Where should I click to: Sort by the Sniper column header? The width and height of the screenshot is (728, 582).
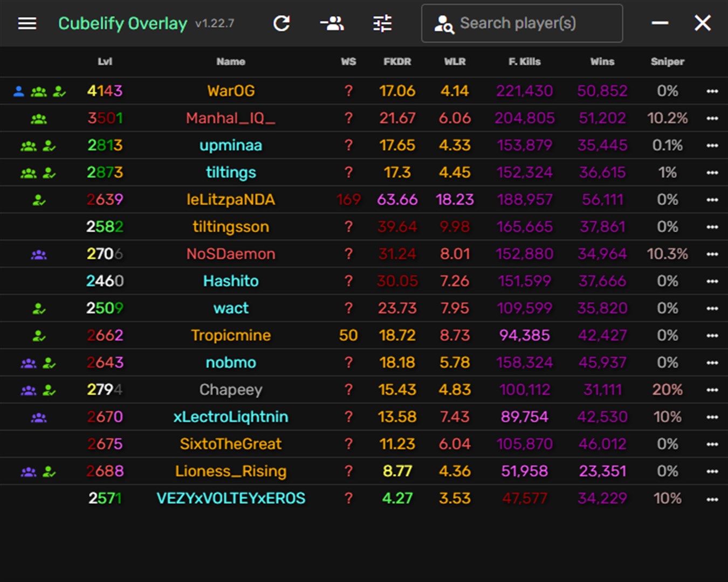pos(668,61)
